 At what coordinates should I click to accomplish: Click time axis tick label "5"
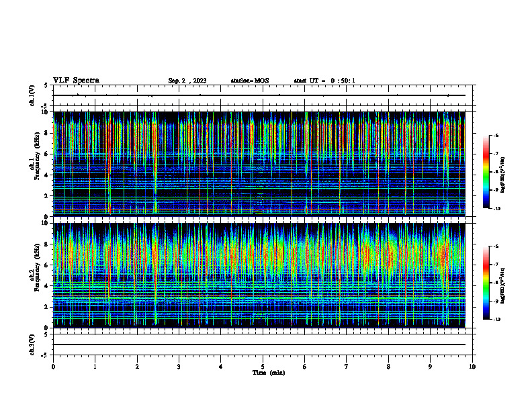click(263, 367)
